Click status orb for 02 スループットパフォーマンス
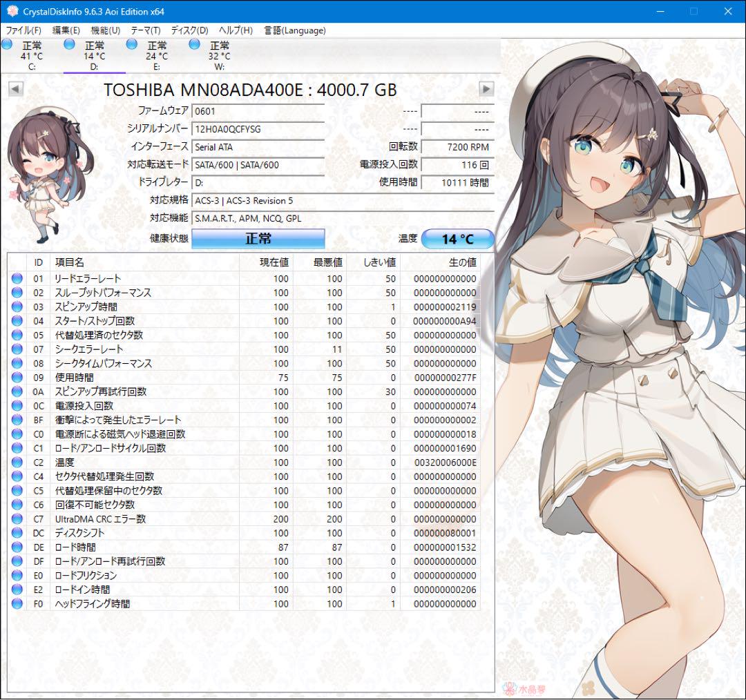 tap(17, 293)
